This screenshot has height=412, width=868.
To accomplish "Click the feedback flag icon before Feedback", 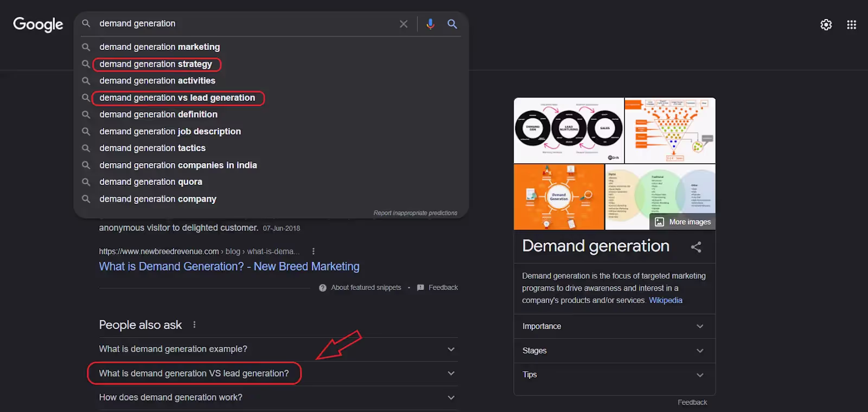I will (420, 288).
